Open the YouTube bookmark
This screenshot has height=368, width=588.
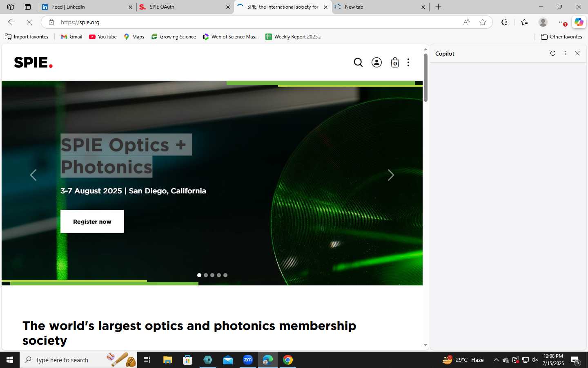point(103,37)
